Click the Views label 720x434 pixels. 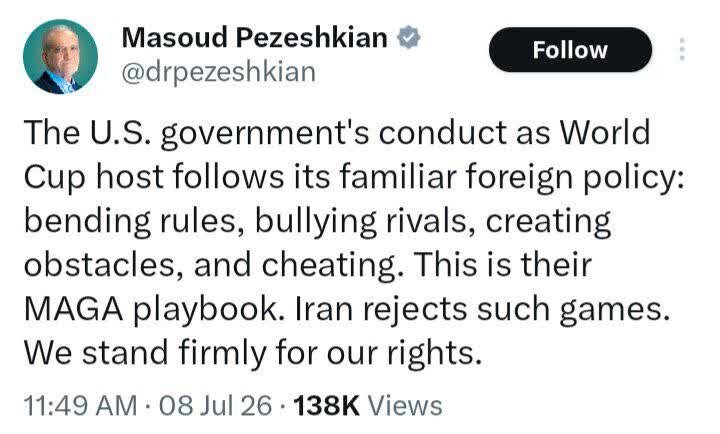pos(405,406)
